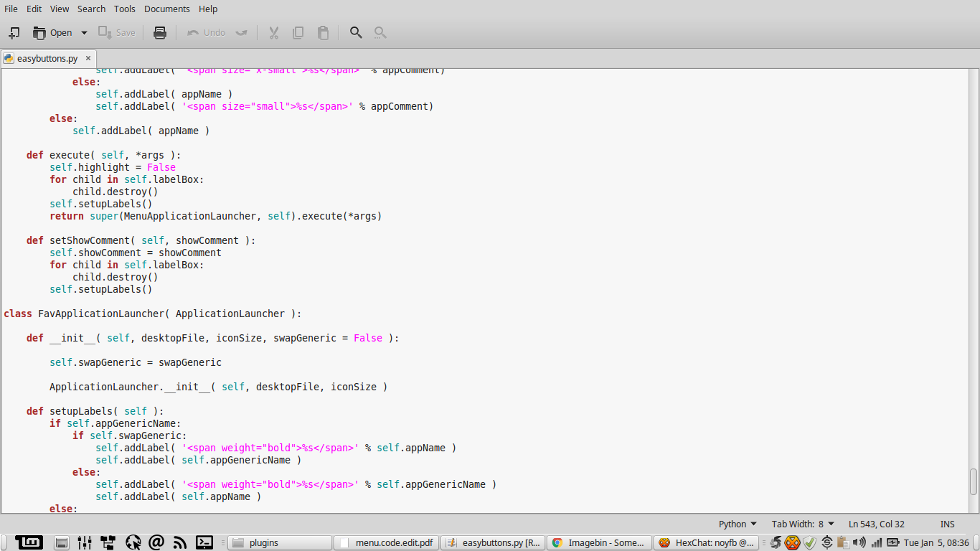980x551 pixels.
Task: Change Tab Width dropdown setting
Action: (803, 524)
